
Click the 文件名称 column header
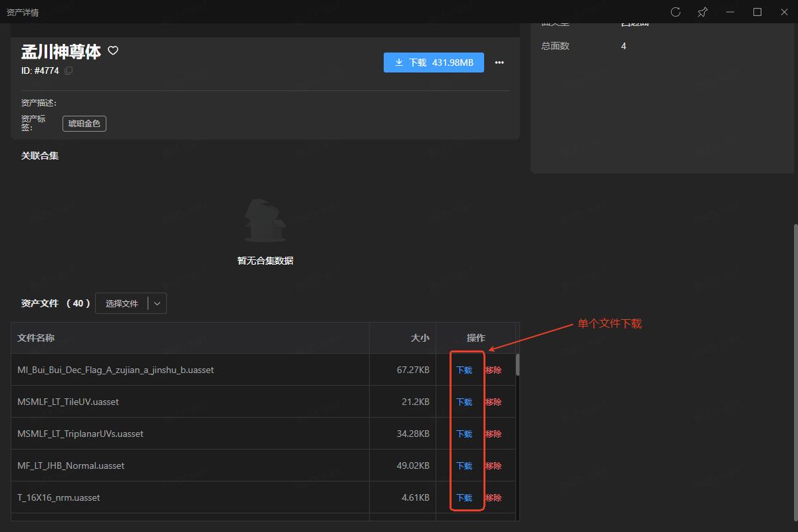[36, 338]
